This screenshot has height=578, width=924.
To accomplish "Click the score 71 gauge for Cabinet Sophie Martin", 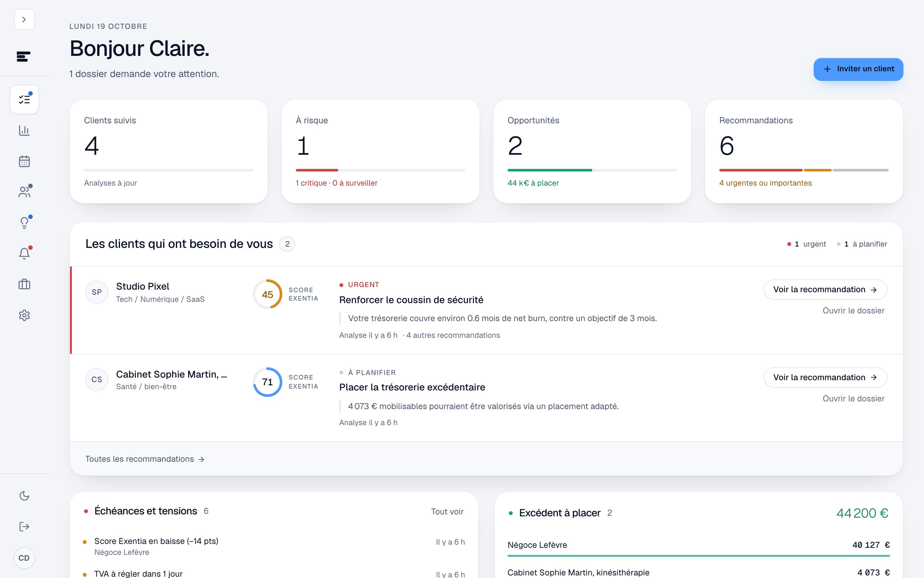I will tap(267, 382).
